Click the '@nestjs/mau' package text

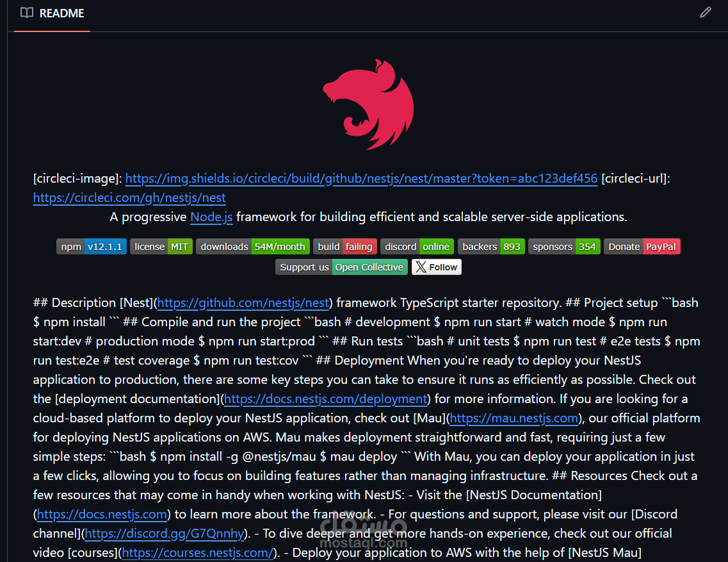tap(279, 457)
